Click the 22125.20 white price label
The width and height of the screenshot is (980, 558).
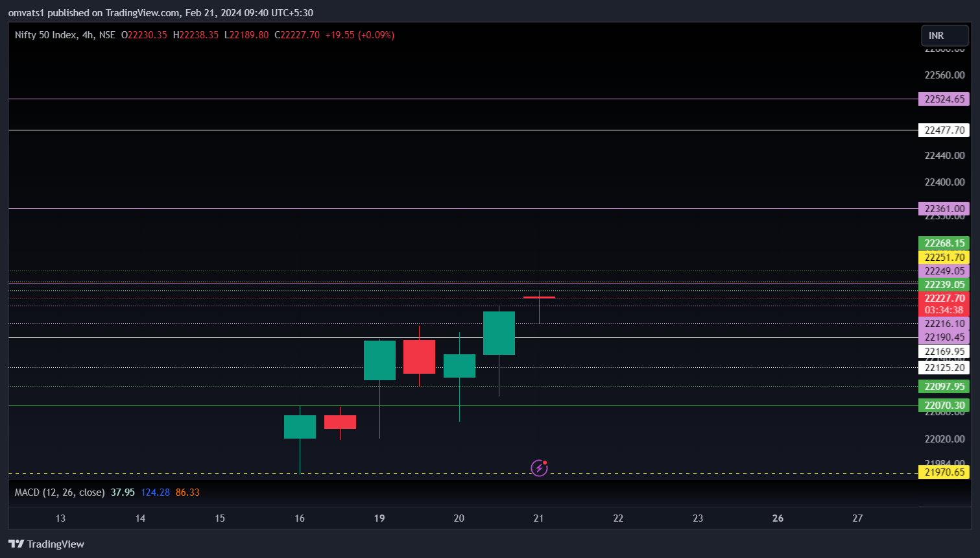(944, 368)
